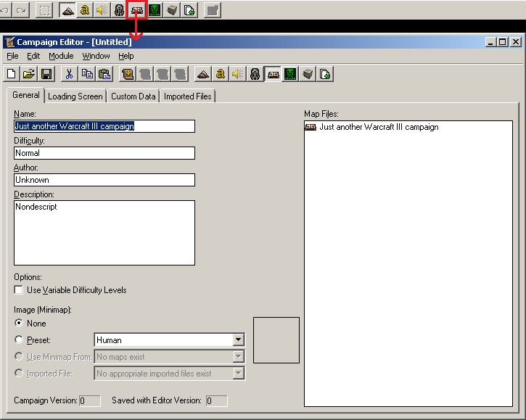This screenshot has width=526, height=420.
Task: Switch to the General tab
Action: tap(26, 95)
